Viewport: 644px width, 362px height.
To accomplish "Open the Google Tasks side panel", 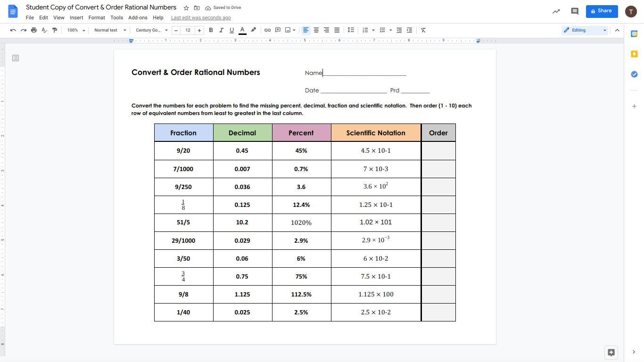I will tap(634, 74).
